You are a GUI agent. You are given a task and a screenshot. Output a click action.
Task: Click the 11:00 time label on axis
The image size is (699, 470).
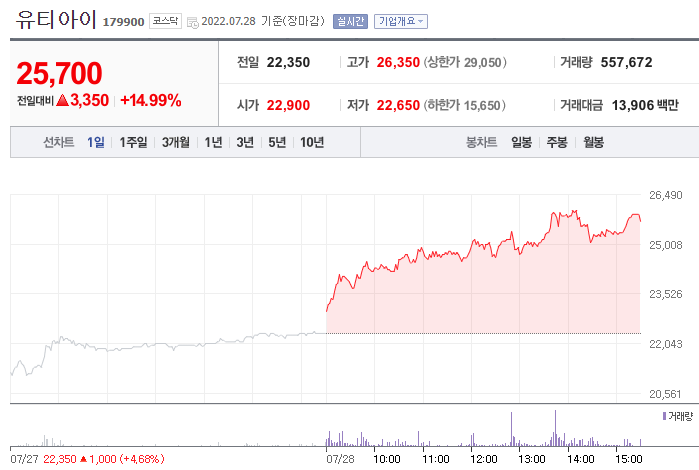[436, 459]
